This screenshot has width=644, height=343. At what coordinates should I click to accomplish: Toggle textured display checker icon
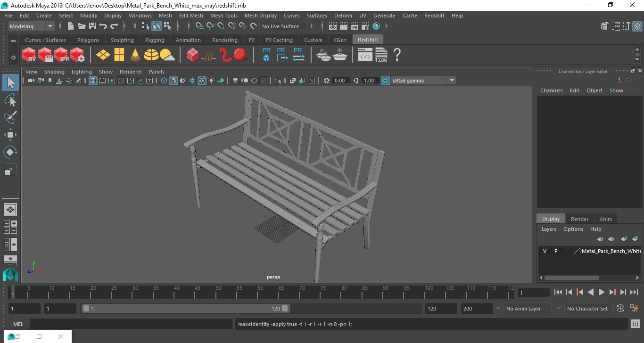202,81
